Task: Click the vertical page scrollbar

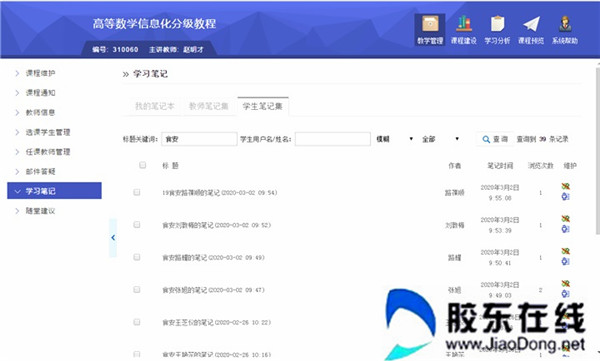Action: pos(598,150)
